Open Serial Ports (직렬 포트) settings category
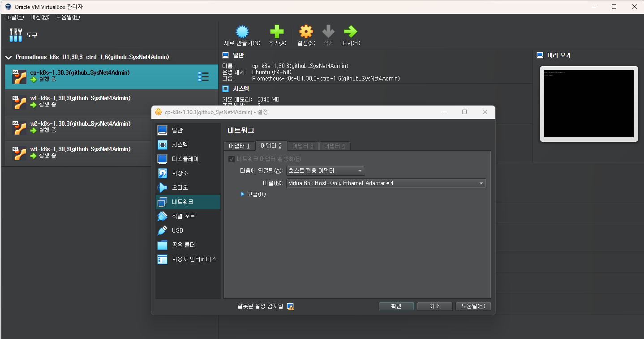The height and width of the screenshot is (339, 644). (x=188, y=216)
